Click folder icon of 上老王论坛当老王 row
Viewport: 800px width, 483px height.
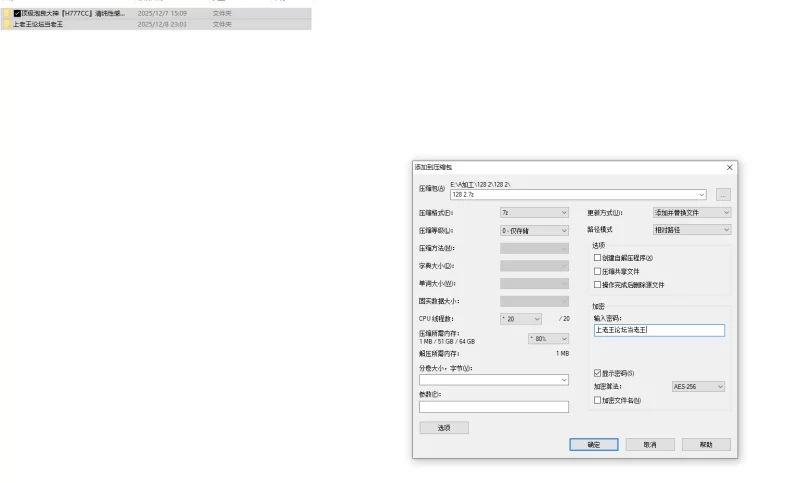(7, 24)
